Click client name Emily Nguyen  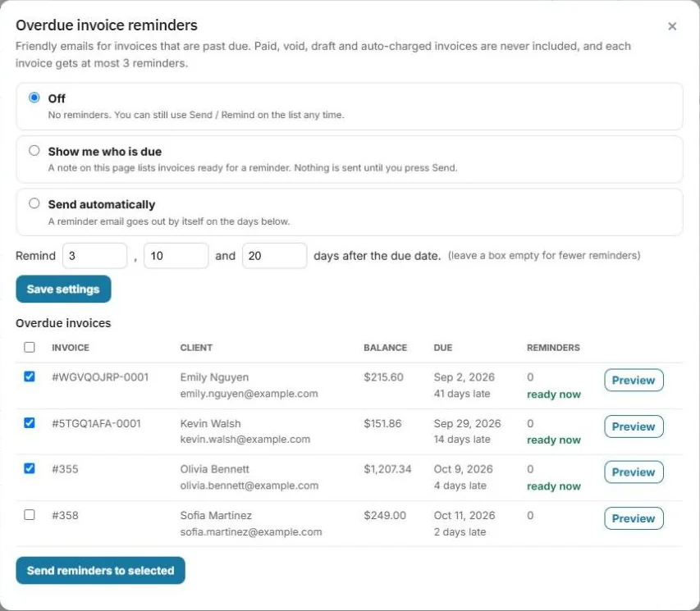coord(214,377)
